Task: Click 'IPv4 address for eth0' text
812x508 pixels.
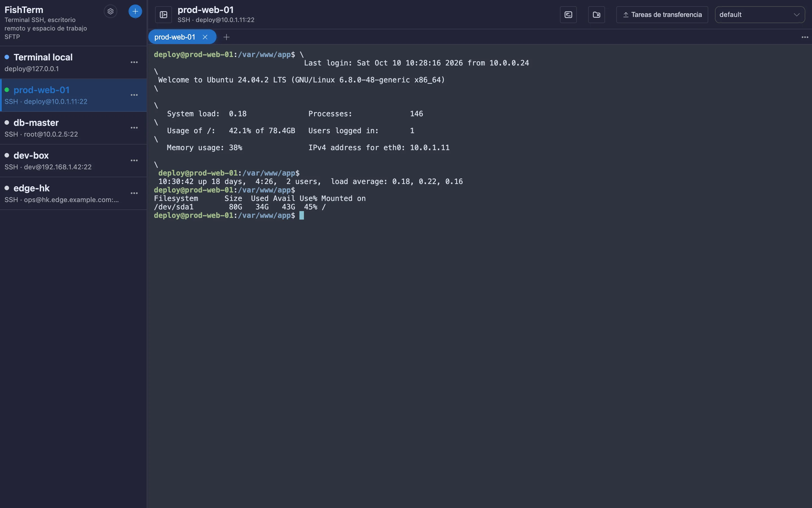Action: point(356,148)
